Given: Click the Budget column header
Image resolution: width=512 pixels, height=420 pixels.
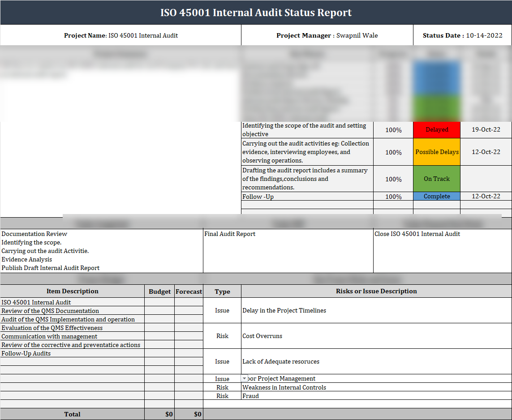Looking at the screenshot, I should point(159,291).
